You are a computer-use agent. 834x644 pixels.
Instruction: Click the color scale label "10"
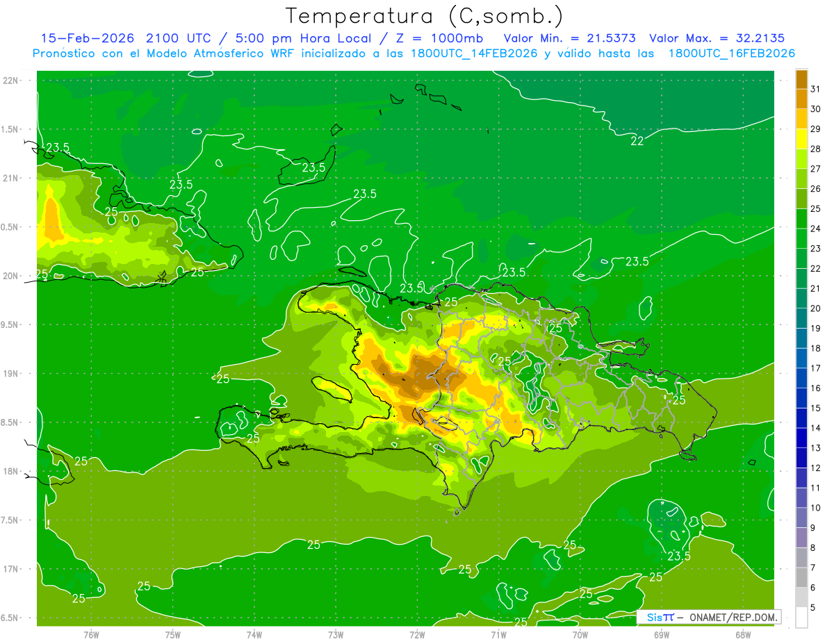(x=816, y=508)
